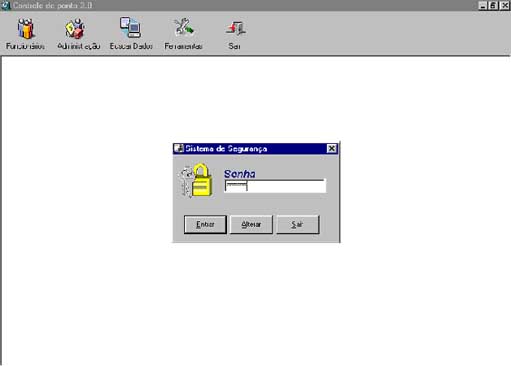Click the Alterar button

251,224
